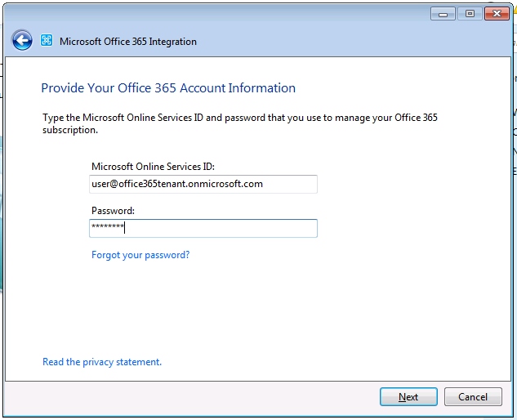Click the user@office365tenant.onmicrosoft.com text

point(177,184)
